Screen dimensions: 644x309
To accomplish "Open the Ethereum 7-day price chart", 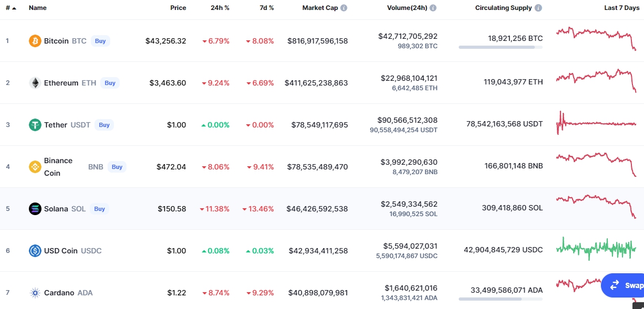I will 596,80.
